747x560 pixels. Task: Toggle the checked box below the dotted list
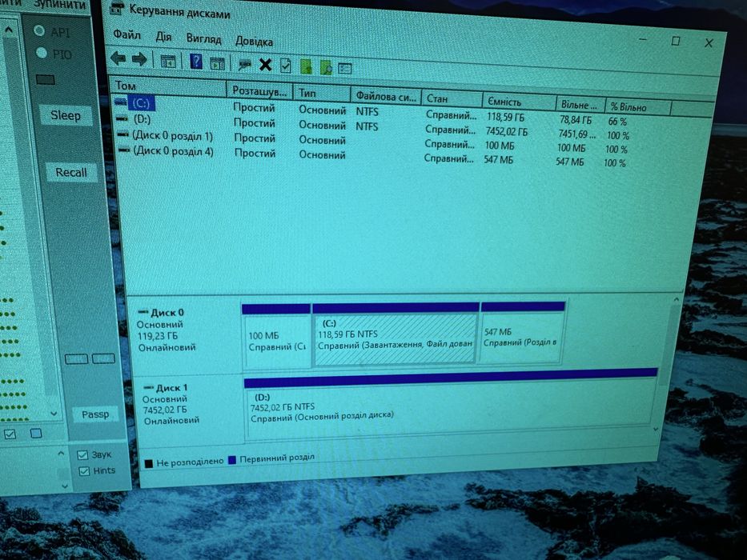click(10, 434)
